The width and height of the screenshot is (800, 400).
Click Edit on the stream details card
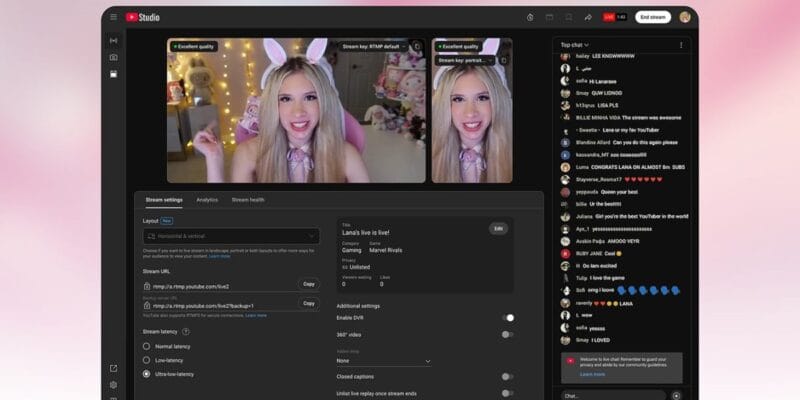(x=498, y=229)
